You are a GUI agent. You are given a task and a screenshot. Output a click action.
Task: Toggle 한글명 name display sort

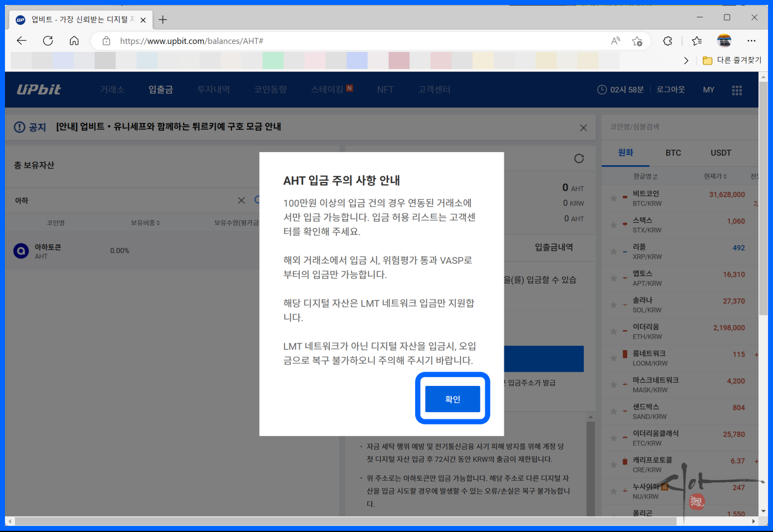(645, 176)
